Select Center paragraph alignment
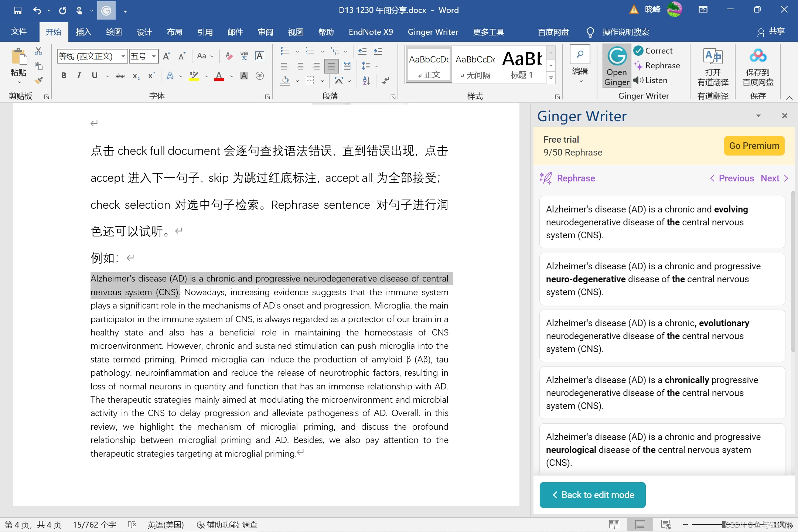The height and width of the screenshot is (532, 798). pyautogui.click(x=300, y=66)
